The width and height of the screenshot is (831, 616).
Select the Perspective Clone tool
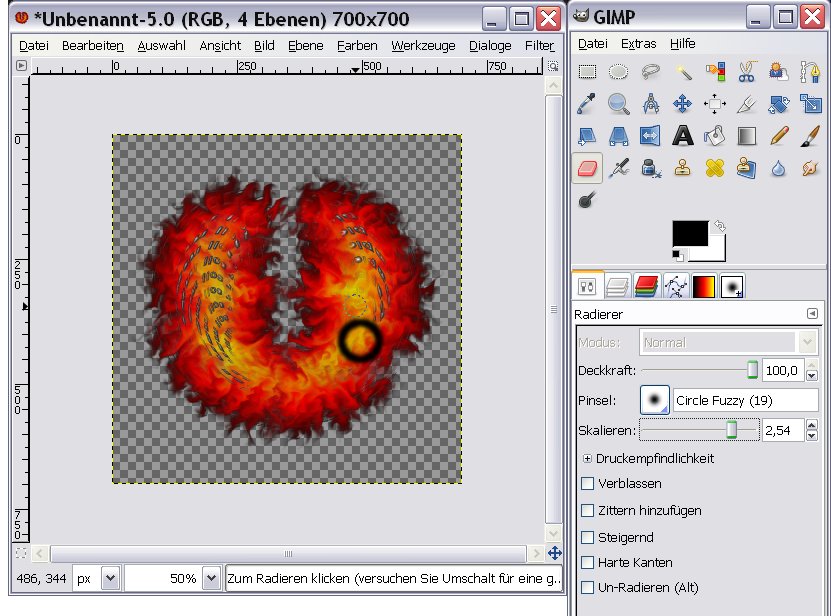click(x=746, y=169)
